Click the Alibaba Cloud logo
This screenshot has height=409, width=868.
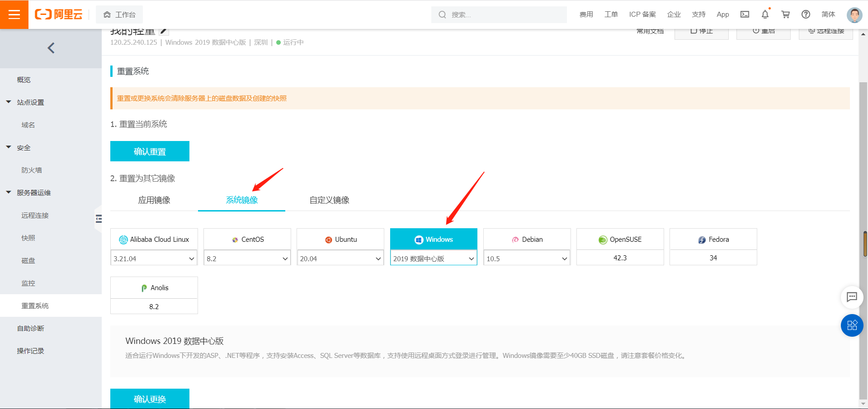[59, 14]
